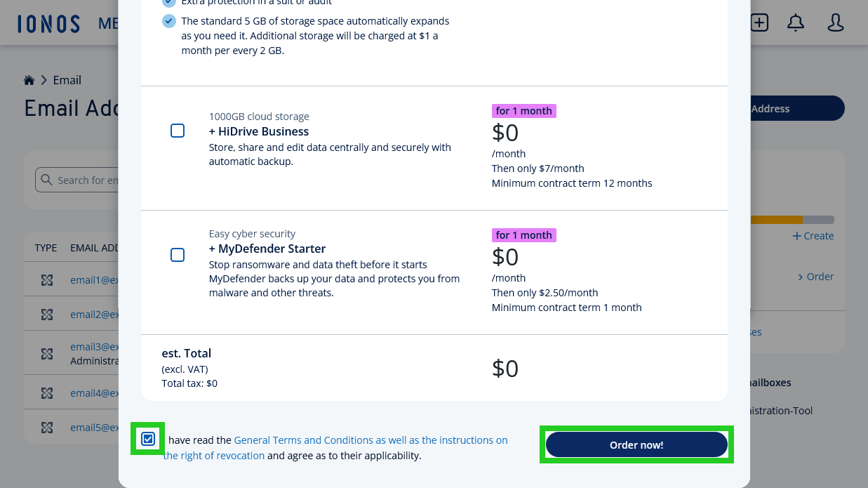Open the account profile icon
Screen dimensions: 868x488
tap(835, 22)
